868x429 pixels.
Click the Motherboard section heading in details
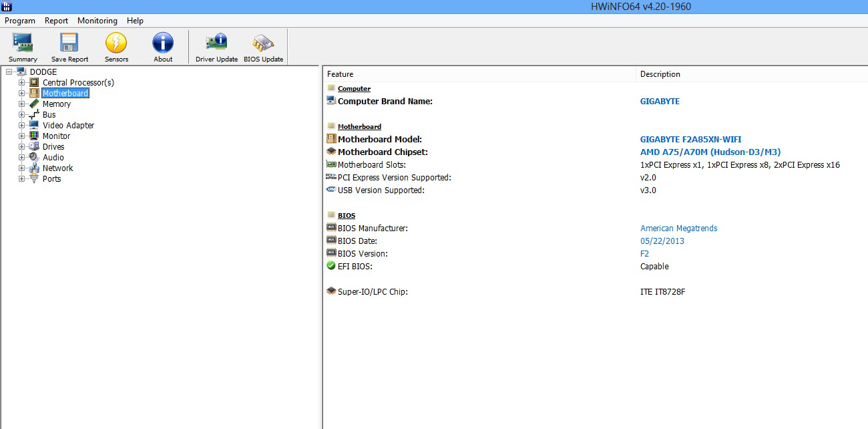(360, 126)
